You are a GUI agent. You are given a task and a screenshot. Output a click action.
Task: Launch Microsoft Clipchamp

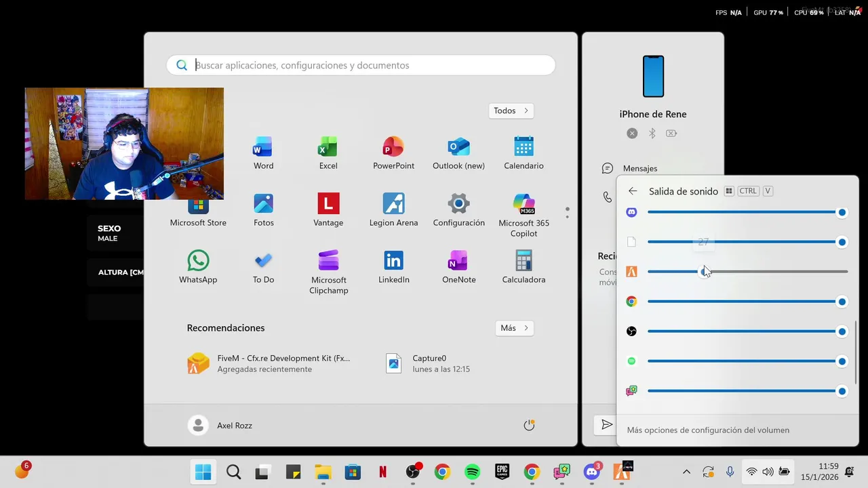click(328, 272)
